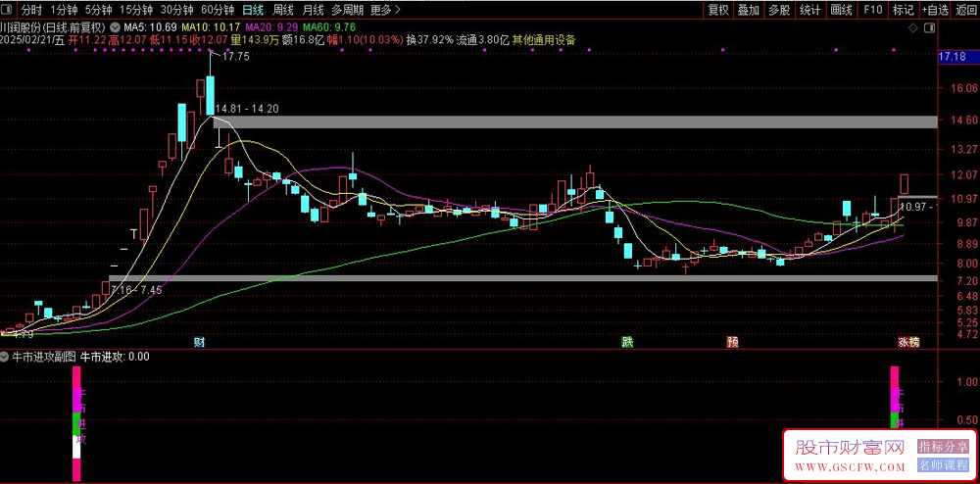Image resolution: width=980 pixels, height=484 pixels.
Task: Select the 日线 daily chart tab
Action: click(253, 10)
